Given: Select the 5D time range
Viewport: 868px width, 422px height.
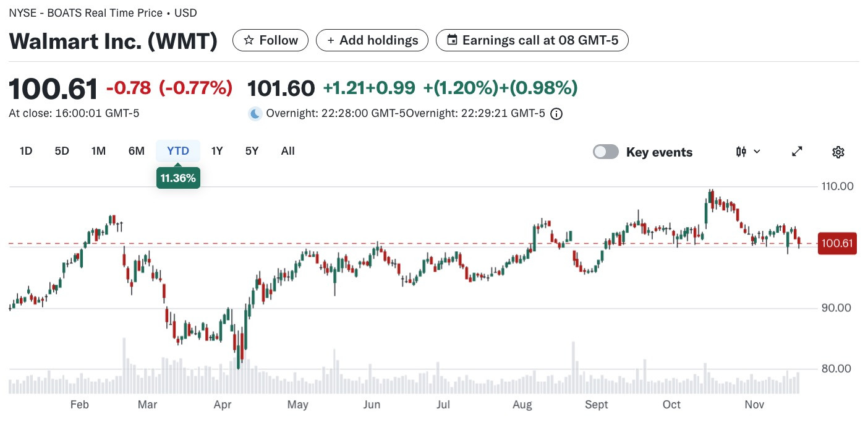Looking at the screenshot, I should (62, 151).
